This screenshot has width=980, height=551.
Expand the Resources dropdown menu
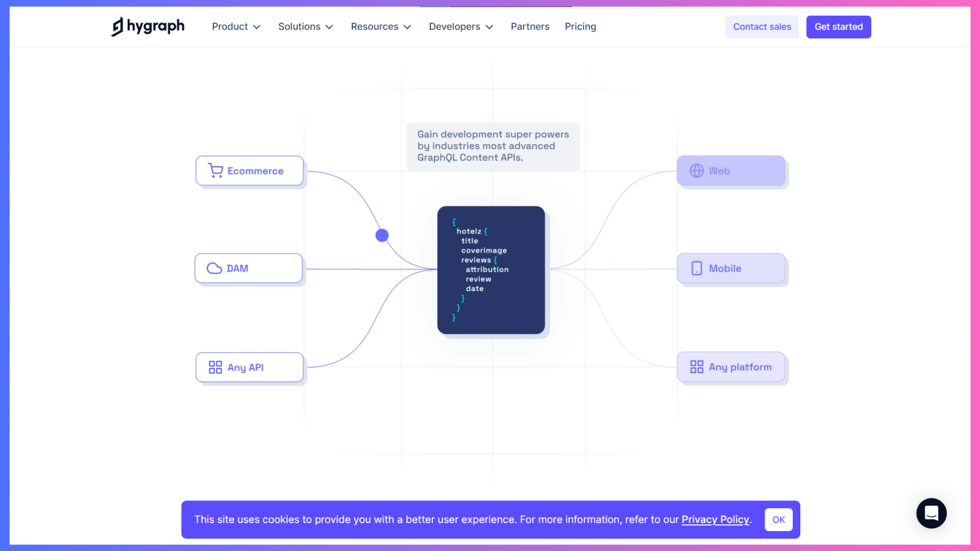point(381,27)
